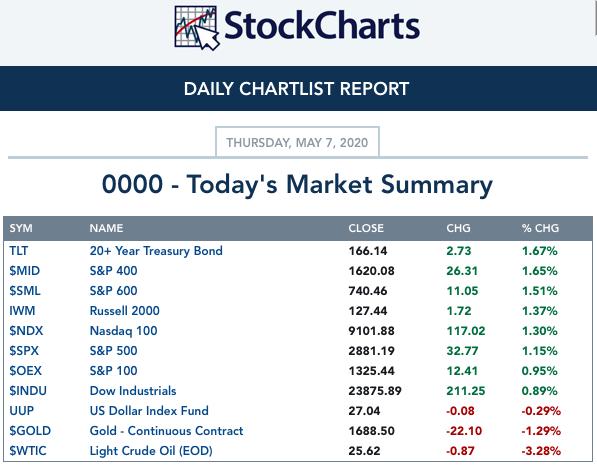Select the Russell 2000 link

[125, 311]
